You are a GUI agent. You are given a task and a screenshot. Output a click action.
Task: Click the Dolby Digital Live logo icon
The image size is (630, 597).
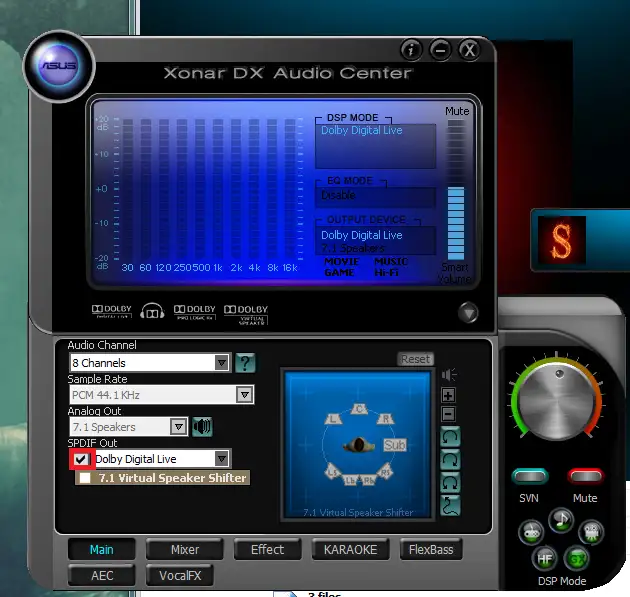112,311
